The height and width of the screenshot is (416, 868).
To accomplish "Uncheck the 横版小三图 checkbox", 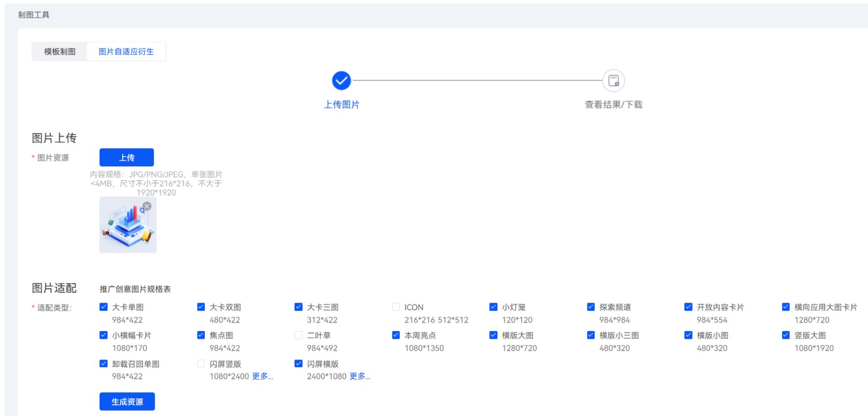I will pyautogui.click(x=591, y=335).
